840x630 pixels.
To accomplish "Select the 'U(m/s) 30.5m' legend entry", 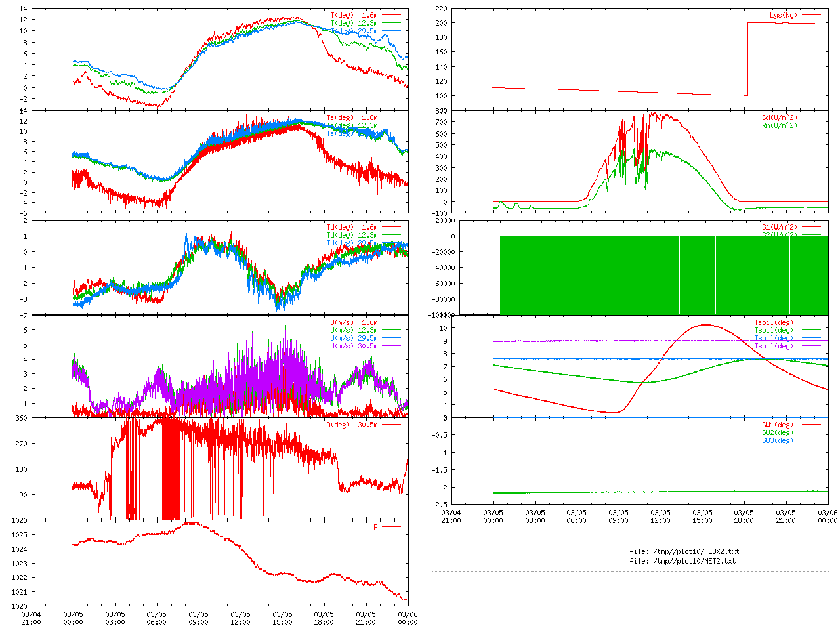I will pos(354,346).
